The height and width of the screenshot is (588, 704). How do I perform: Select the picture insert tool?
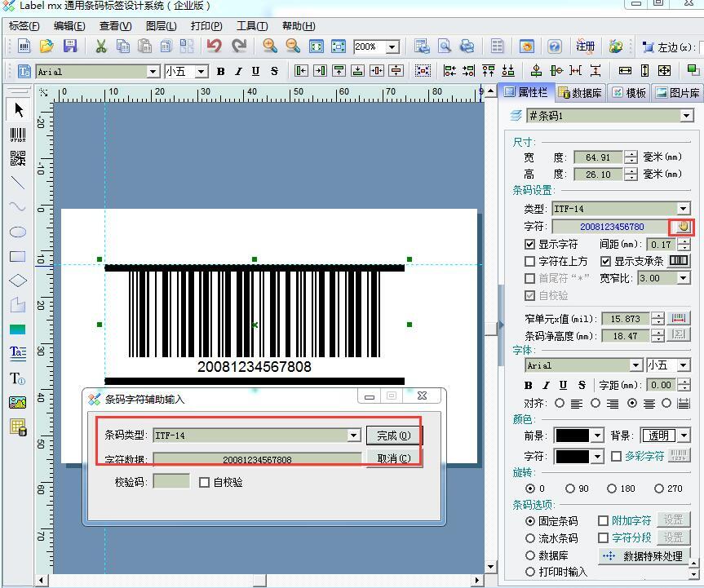[x=17, y=403]
